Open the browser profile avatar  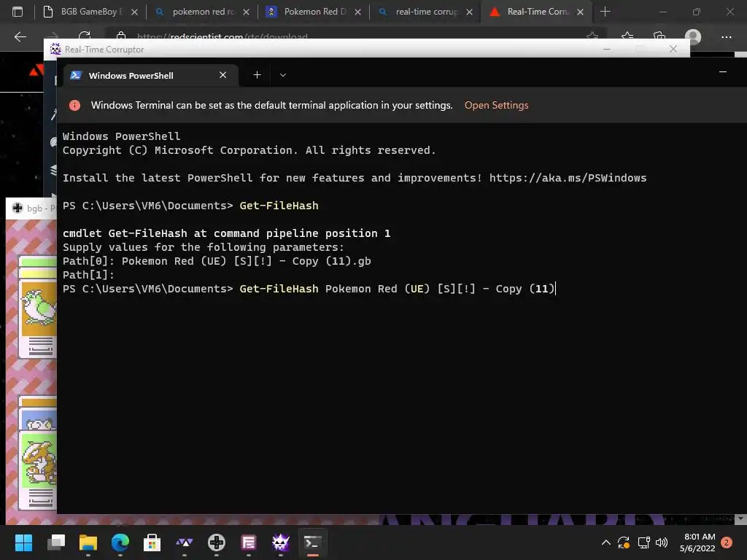coord(693,36)
